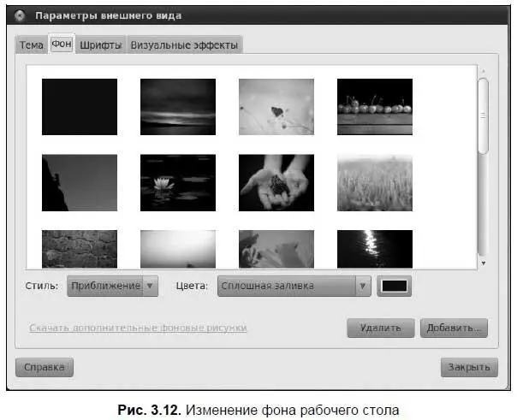Open the Шрифты tab
Image resolution: width=517 pixels, height=420 pixels.
102,45
